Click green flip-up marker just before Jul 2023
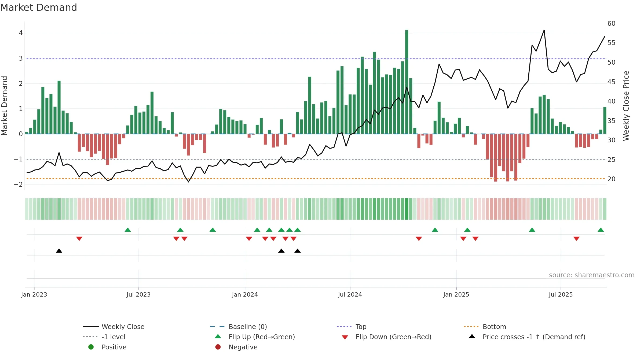Image resolution: width=644 pixels, height=362 pixels. click(128, 230)
